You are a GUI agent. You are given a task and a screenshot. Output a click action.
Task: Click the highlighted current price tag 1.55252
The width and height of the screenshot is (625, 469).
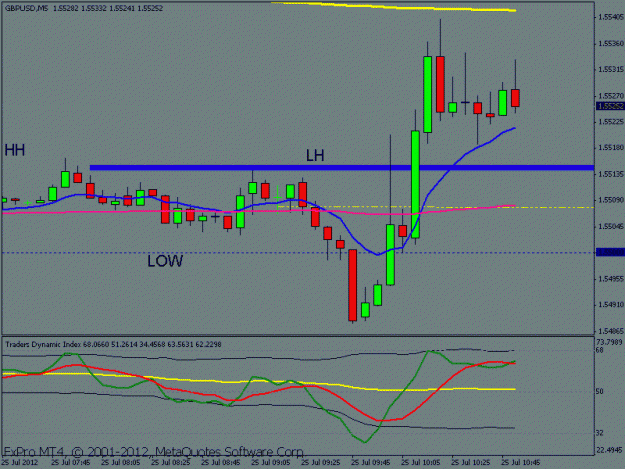[610, 106]
